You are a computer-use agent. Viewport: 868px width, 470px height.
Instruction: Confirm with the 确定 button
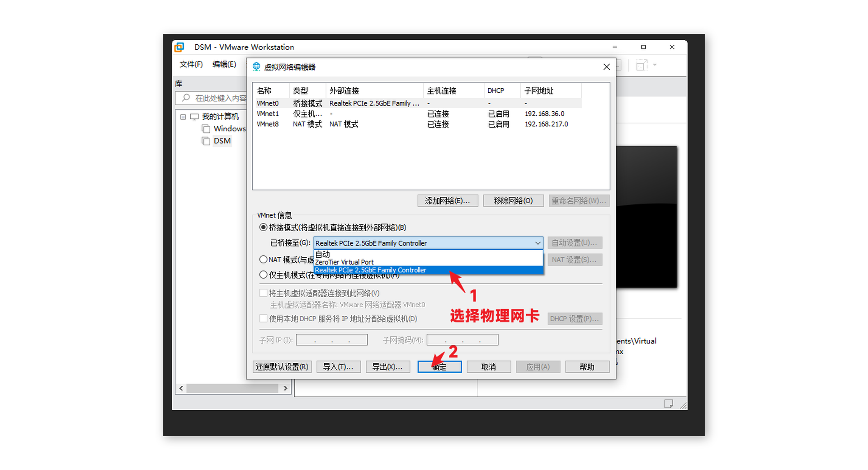[x=439, y=367]
